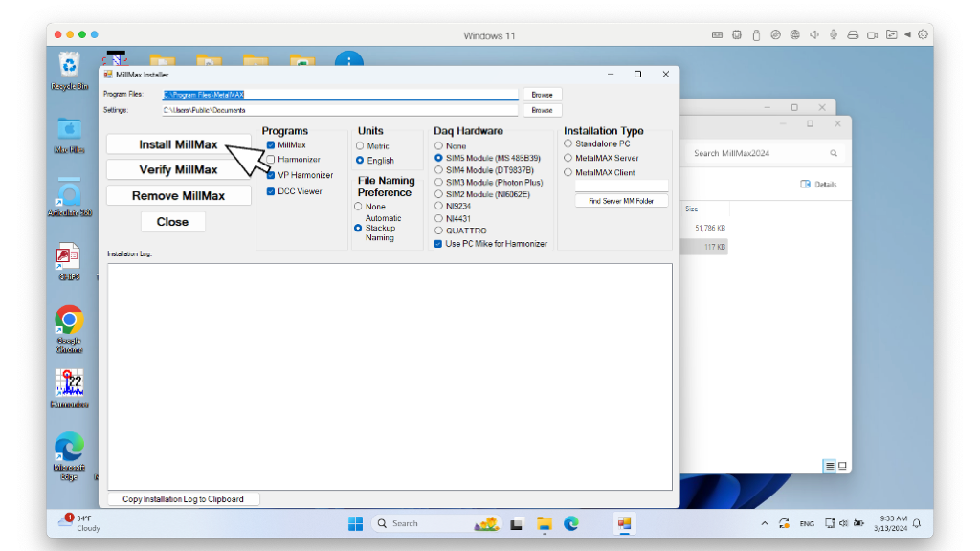
Task: Click the MillMax Installer taskbar icon
Action: [624, 523]
